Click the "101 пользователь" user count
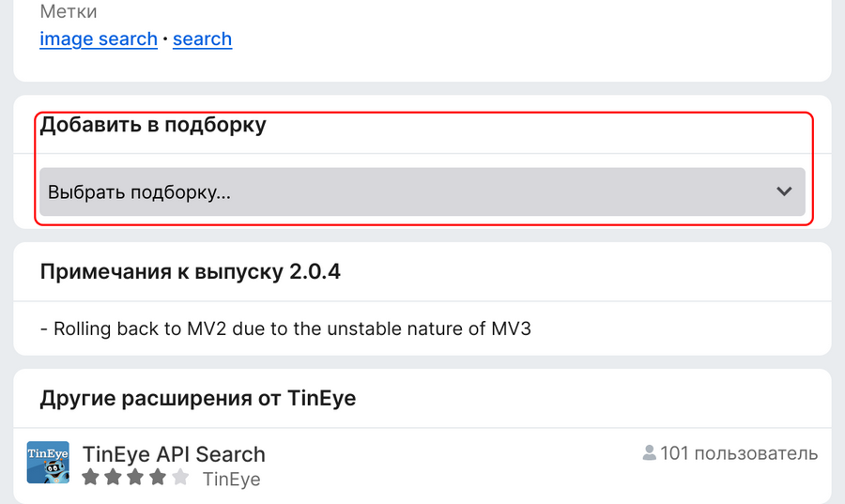 pyautogui.click(x=739, y=453)
